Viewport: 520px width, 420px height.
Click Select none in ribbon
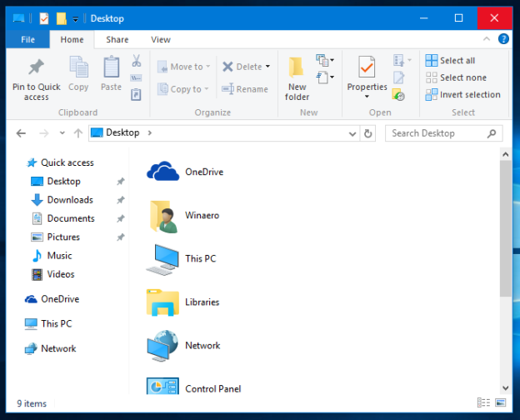(456, 77)
